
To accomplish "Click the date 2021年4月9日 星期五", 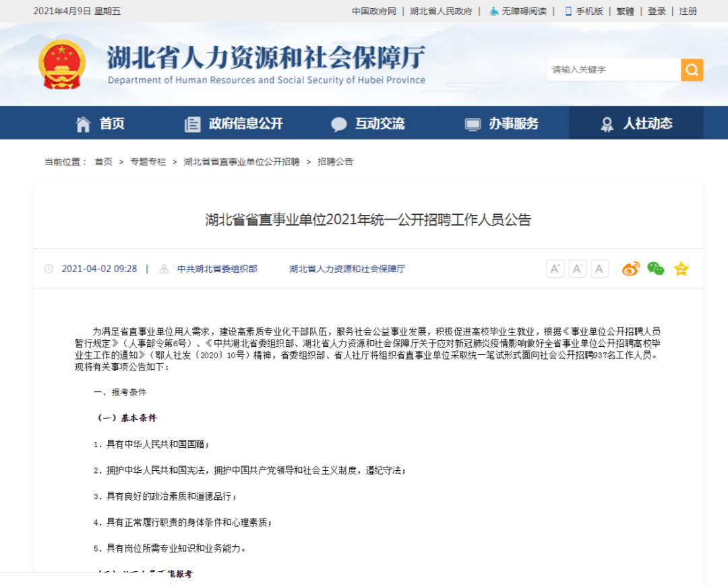I will coord(77,11).
